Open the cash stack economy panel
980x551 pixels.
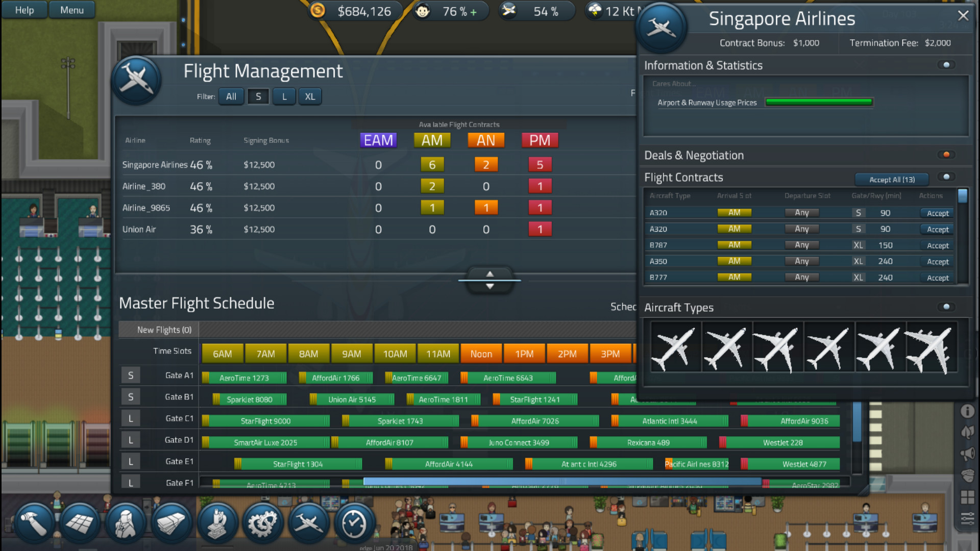point(171,523)
